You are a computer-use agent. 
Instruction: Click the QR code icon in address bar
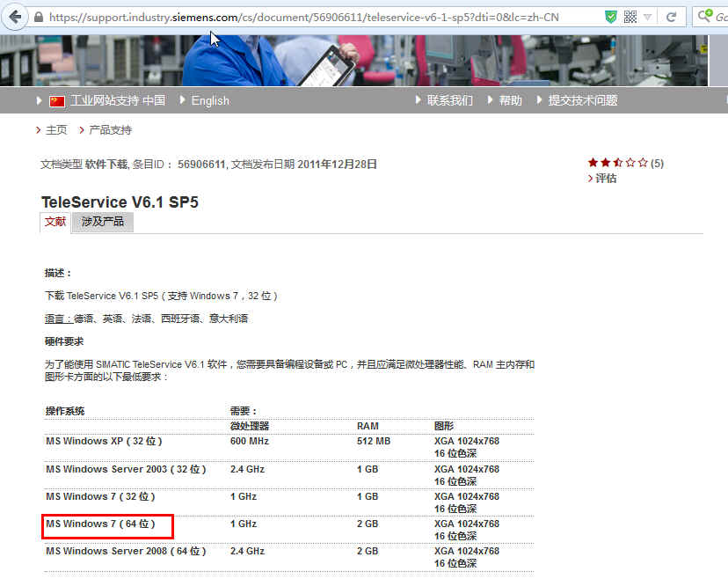(x=630, y=17)
